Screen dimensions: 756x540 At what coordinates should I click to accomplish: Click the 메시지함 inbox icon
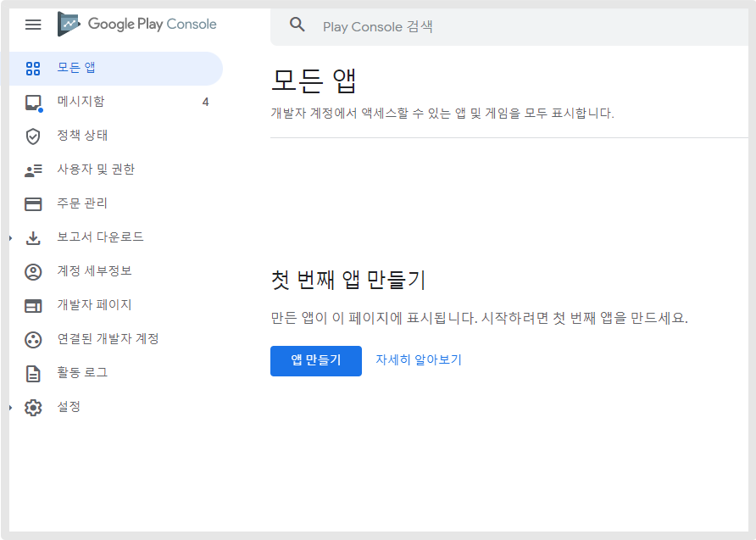[33, 102]
